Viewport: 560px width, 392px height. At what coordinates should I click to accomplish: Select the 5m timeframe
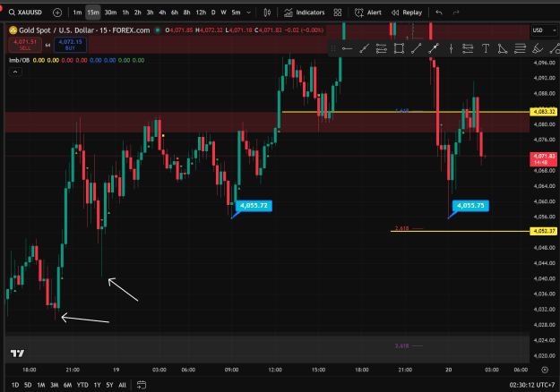click(236, 13)
